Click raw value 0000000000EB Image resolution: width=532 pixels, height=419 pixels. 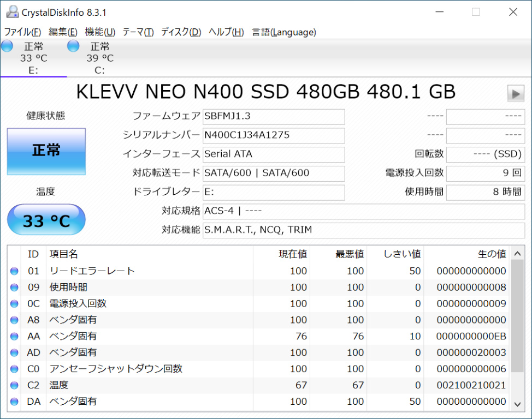(x=471, y=336)
